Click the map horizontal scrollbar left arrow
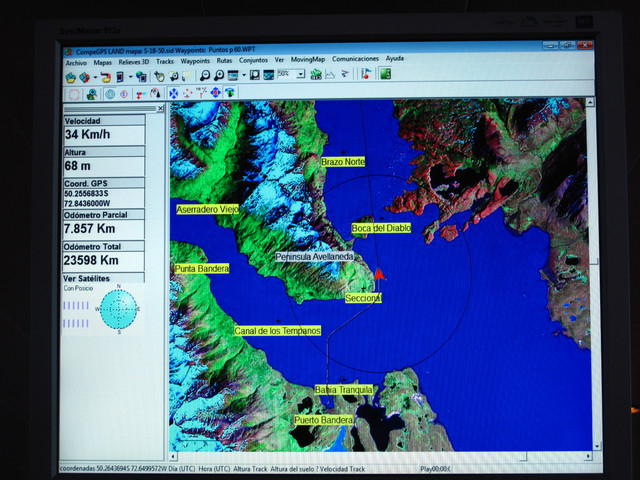The image size is (640, 480). [173, 456]
